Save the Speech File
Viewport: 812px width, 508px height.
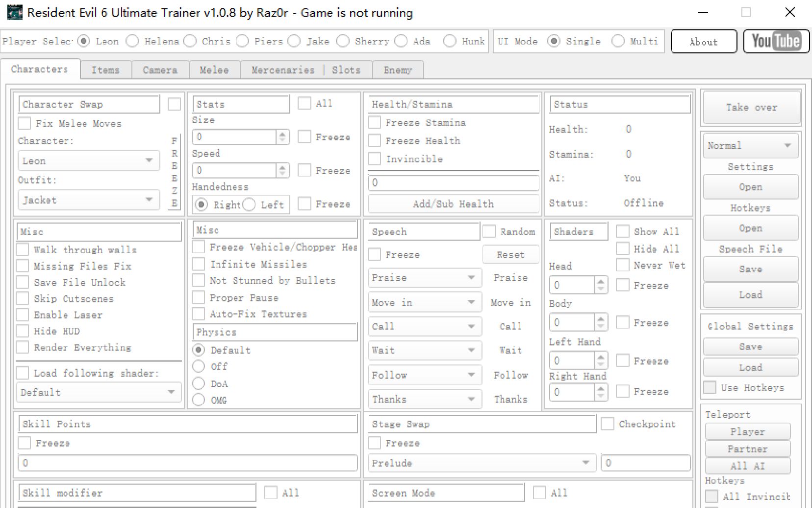[751, 269]
